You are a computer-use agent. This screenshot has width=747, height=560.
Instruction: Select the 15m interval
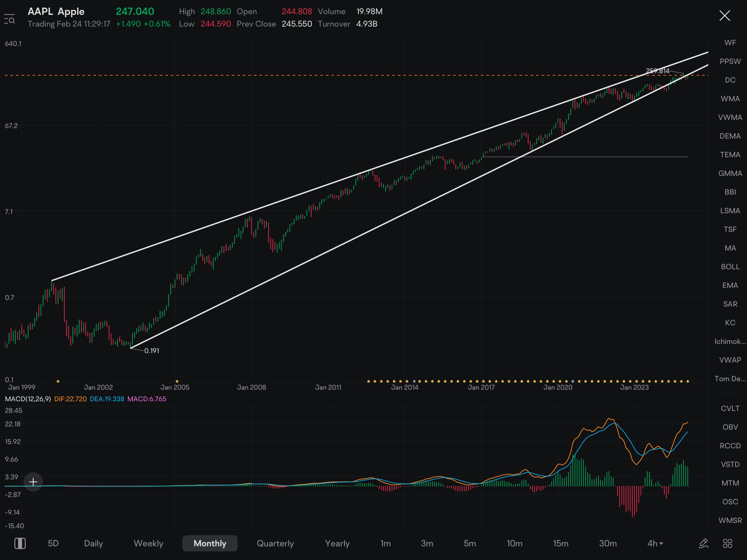[x=561, y=543]
